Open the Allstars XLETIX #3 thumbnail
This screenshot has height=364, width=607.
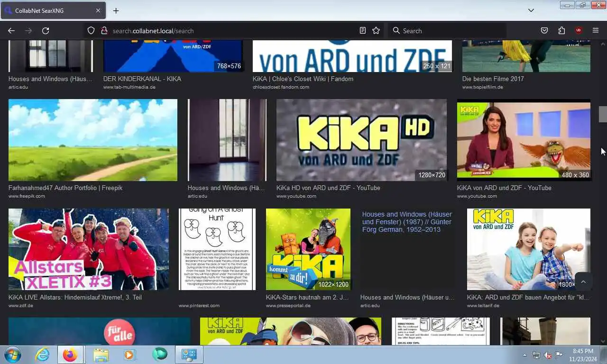(89, 249)
